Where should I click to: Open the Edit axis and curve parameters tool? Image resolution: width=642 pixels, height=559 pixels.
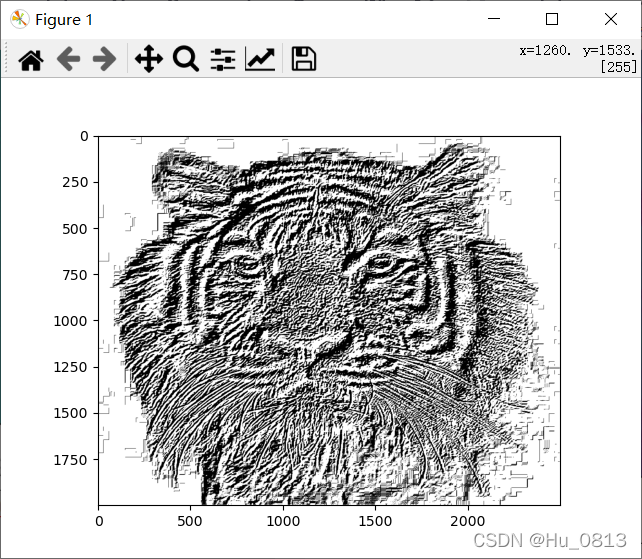pyautogui.click(x=260, y=59)
